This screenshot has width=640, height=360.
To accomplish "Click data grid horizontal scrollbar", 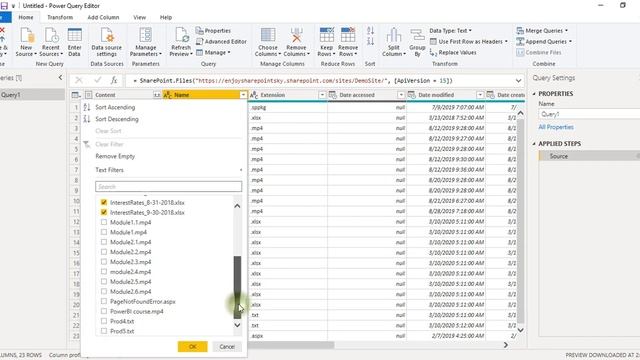I will pos(291,345).
